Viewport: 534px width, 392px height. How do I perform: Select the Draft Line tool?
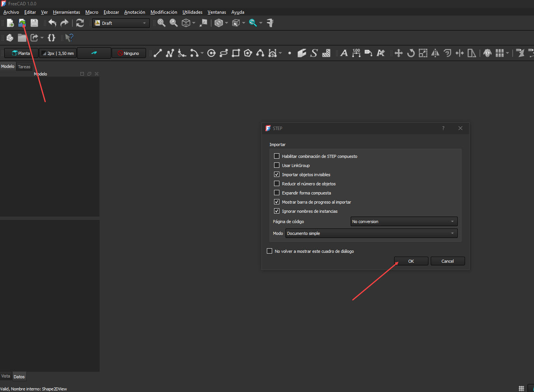pyautogui.click(x=158, y=53)
